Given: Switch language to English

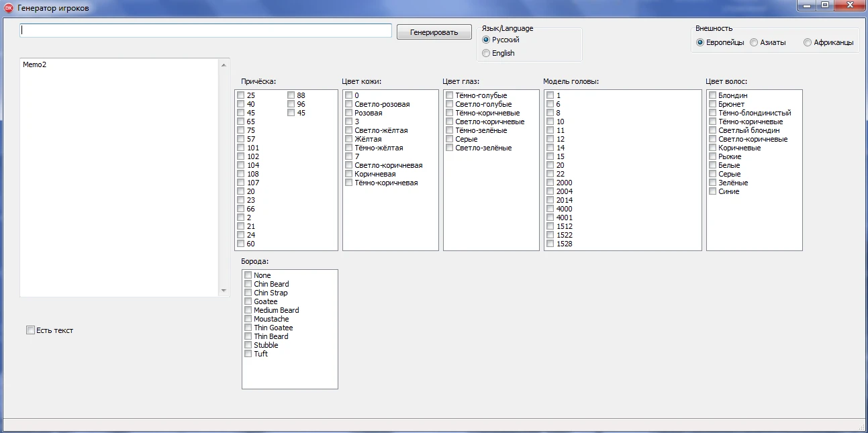Looking at the screenshot, I should coord(486,54).
